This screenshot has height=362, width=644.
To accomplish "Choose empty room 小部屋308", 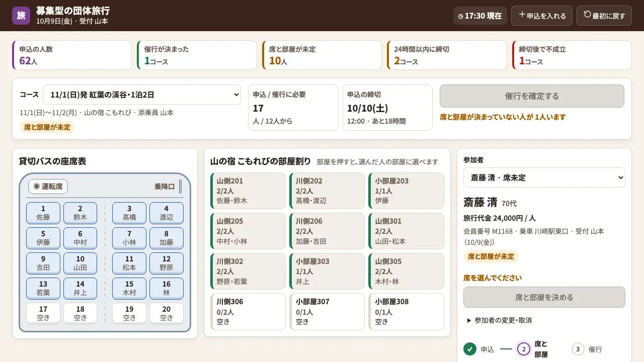I will 407,312.
